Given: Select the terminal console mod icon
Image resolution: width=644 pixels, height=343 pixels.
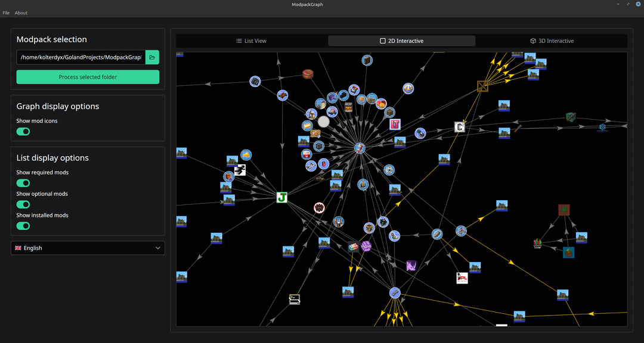Looking at the screenshot, I should pyautogui.click(x=294, y=300).
